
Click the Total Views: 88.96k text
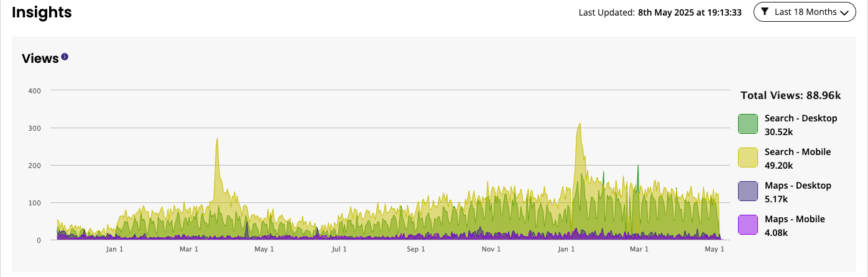tap(791, 95)
